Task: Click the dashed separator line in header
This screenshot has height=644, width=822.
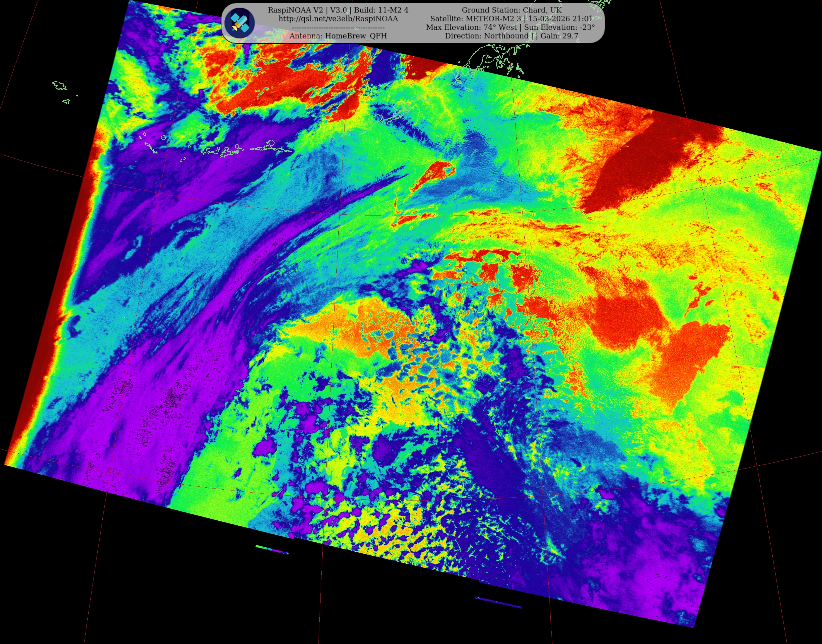Action: click(338, 28)
